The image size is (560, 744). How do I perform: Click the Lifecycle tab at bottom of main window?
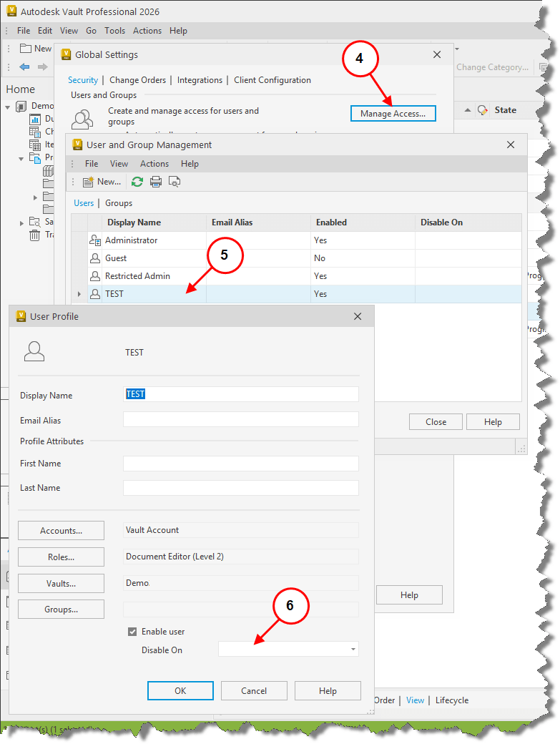(x=452, y=700)
